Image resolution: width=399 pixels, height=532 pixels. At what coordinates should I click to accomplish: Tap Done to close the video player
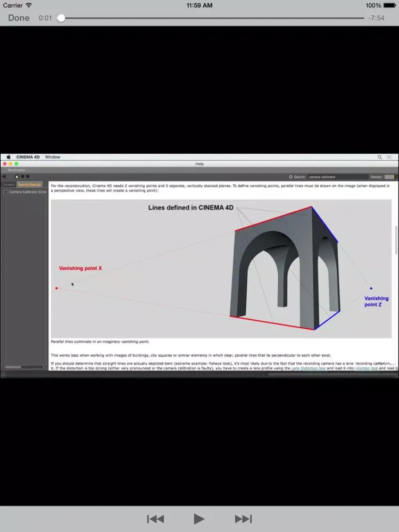click(x=19, y=18)
